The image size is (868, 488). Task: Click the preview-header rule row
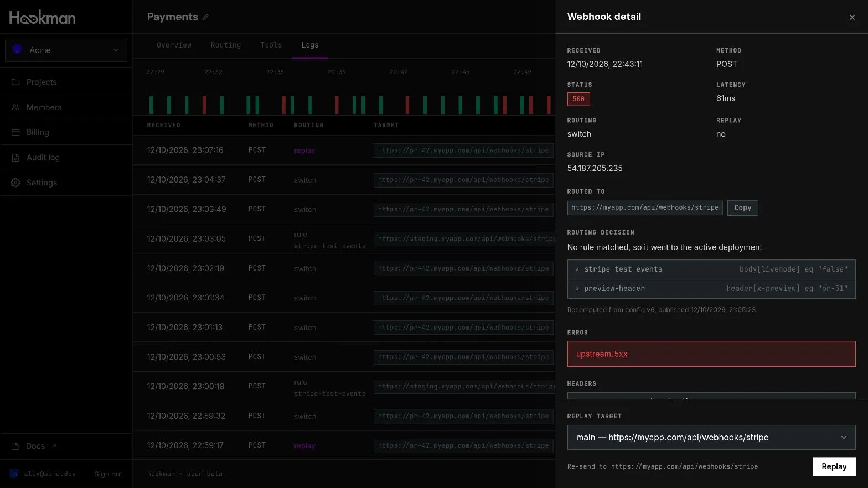point(711,289)
